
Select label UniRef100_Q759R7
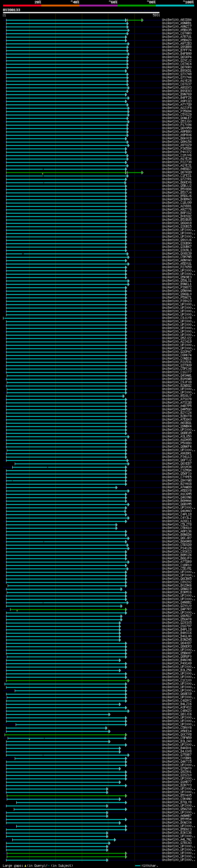177,755
